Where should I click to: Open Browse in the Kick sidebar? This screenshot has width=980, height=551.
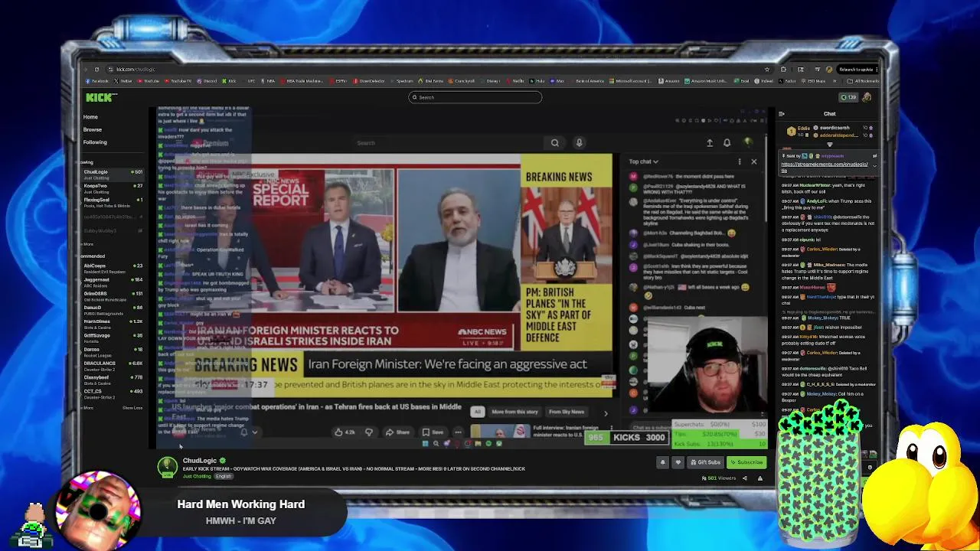coord(92,129)
